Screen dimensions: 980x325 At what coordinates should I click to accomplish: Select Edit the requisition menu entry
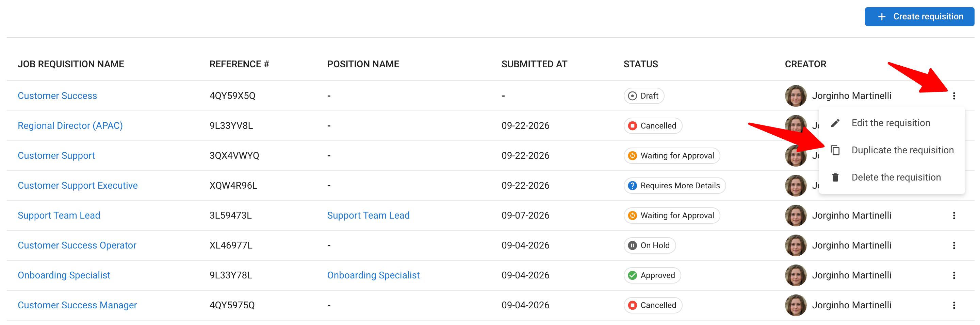click(892, 123)
